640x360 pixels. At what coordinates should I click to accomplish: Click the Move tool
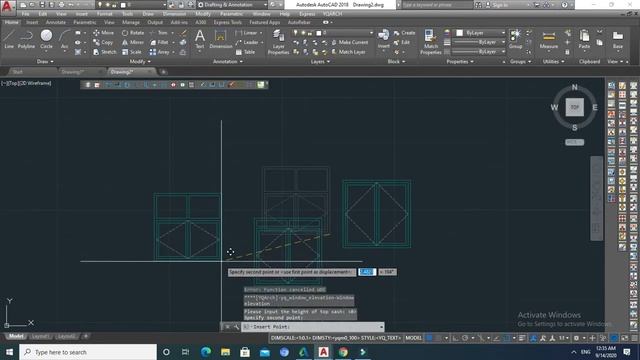coord(103,33)
